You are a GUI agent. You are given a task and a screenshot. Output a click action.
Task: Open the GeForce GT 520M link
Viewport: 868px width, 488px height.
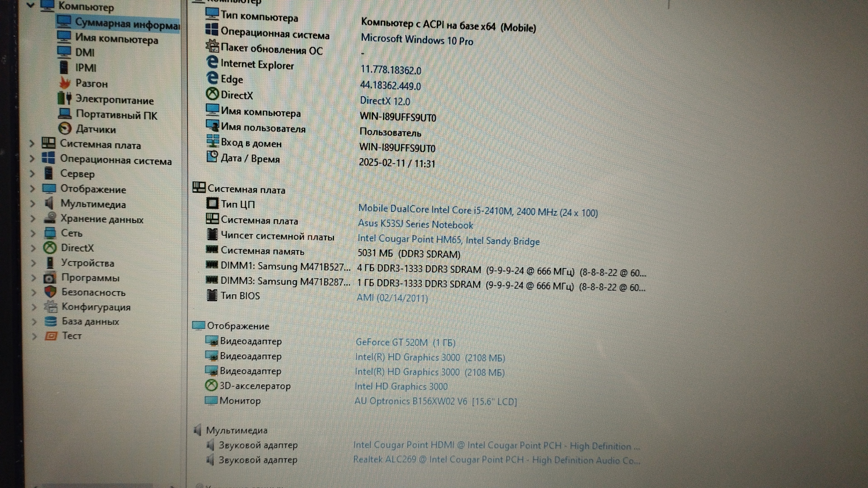pyautogui.click(x=406, y=343)
